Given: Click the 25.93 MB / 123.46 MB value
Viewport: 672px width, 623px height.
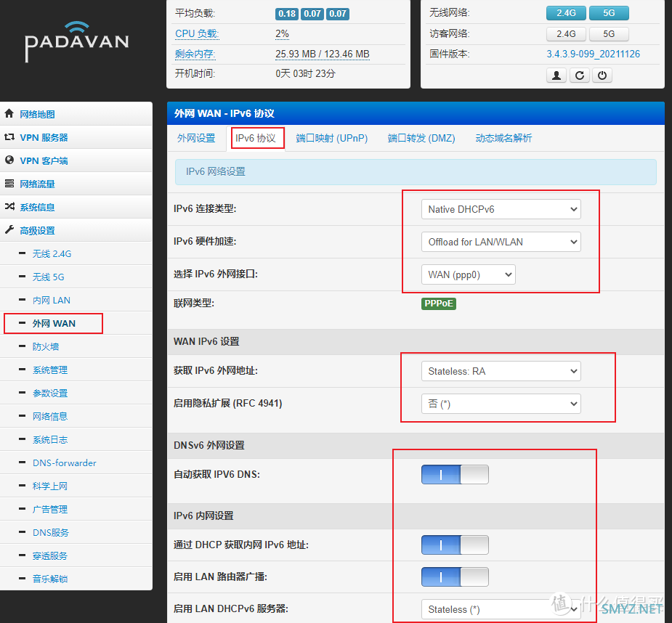Looking at the screenshot, I should point(323,54).
